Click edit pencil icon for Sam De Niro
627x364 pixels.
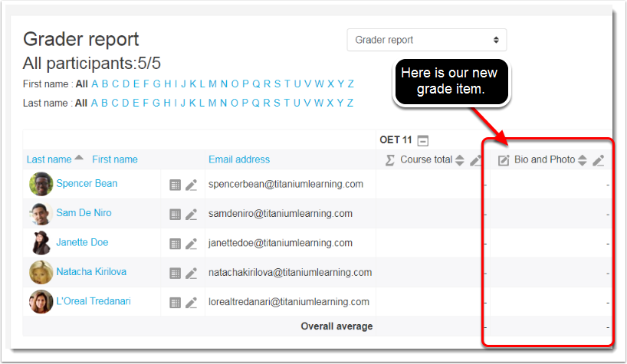click(191, 215)
